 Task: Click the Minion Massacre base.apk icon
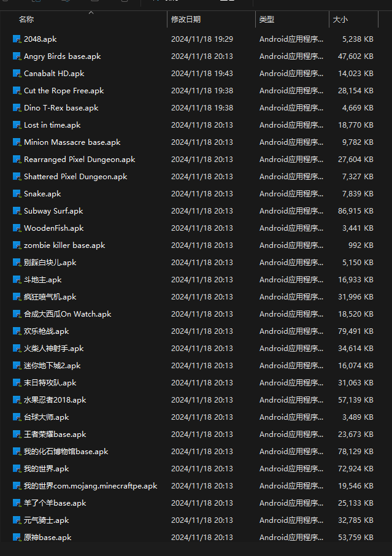coord(17,142)
